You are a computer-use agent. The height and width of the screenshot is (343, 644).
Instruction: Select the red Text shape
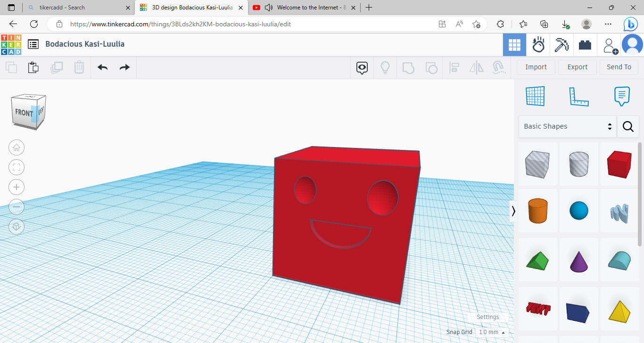538,309
